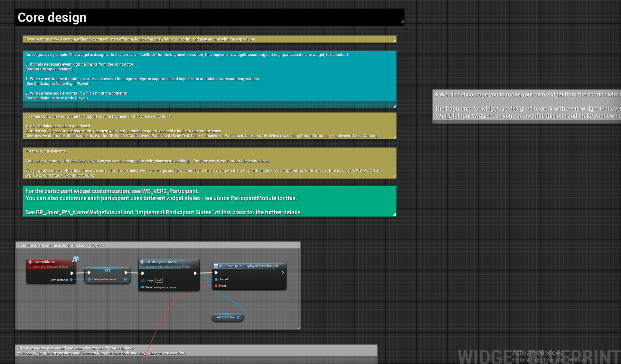Screen dimensions: 621x364
Task: Select the Core design comment header
Action: (209, 17)
